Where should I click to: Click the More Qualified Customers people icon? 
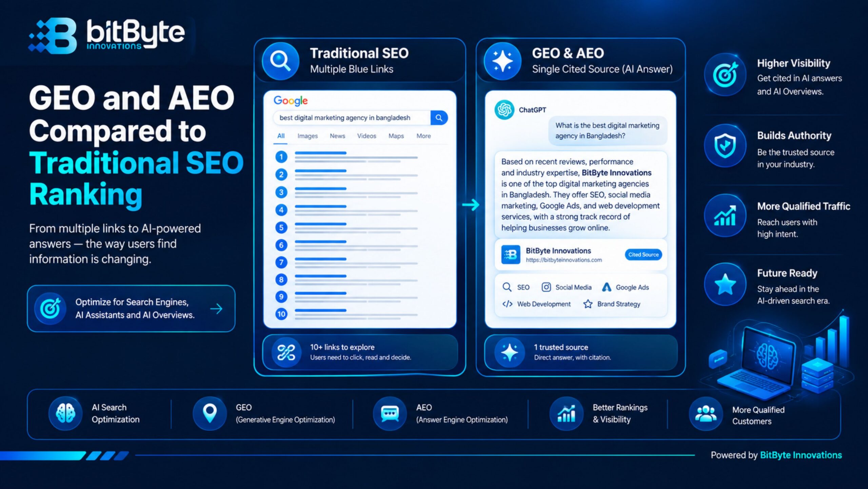point(706,413)
